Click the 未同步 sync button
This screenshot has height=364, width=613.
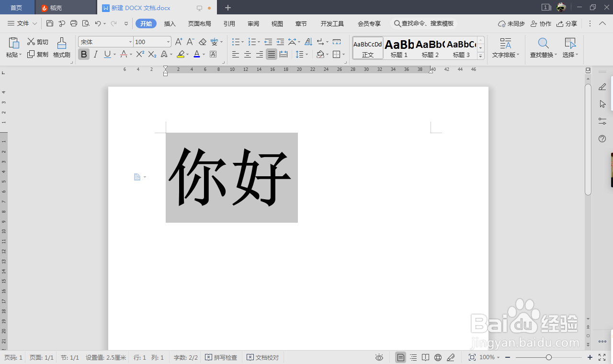click(x=511, y=23)
